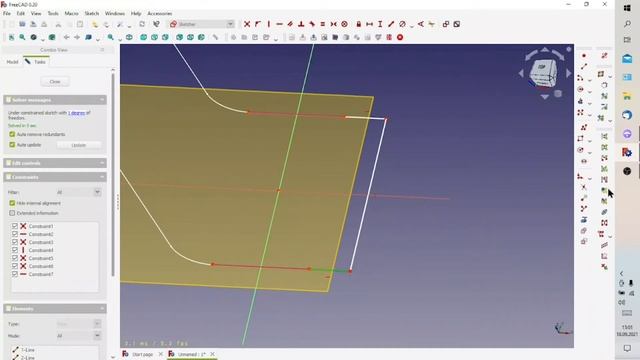The width and height of the screenshot is (640, 360).
Task: Open the Macro menu
Action: click(x=71, y=13)
